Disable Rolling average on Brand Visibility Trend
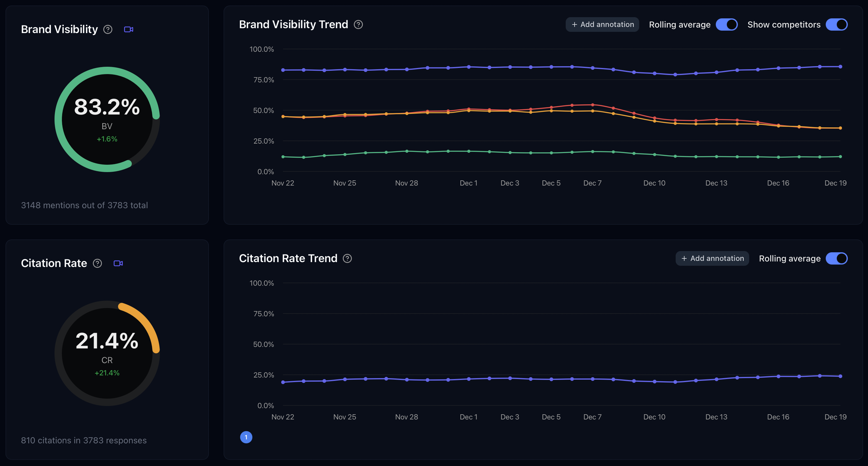The height and width of the screenshot is (466, 868). click(726, 24)
